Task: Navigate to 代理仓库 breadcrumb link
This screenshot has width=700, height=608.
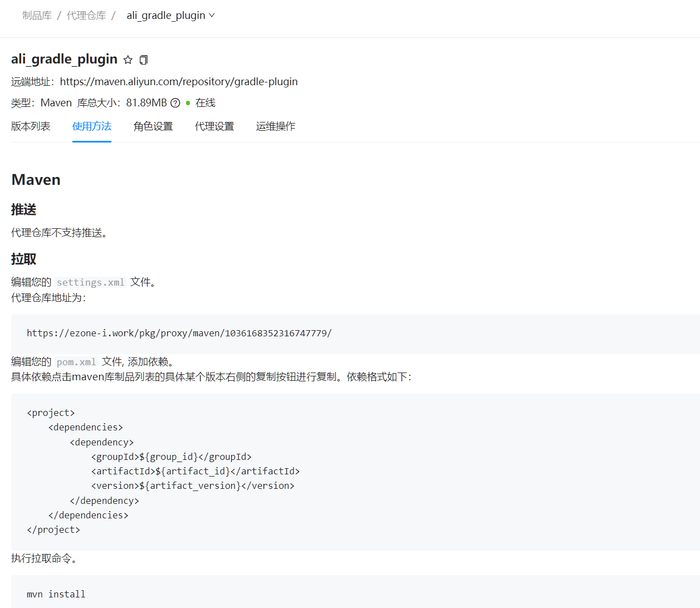Action: click(86, 16)
